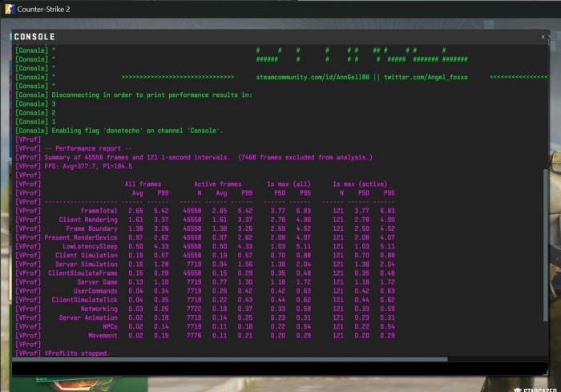Screen dimensions: 561x392
Task: Click the ClientSimulateFrame row label
Action: (x=83, y=273)
